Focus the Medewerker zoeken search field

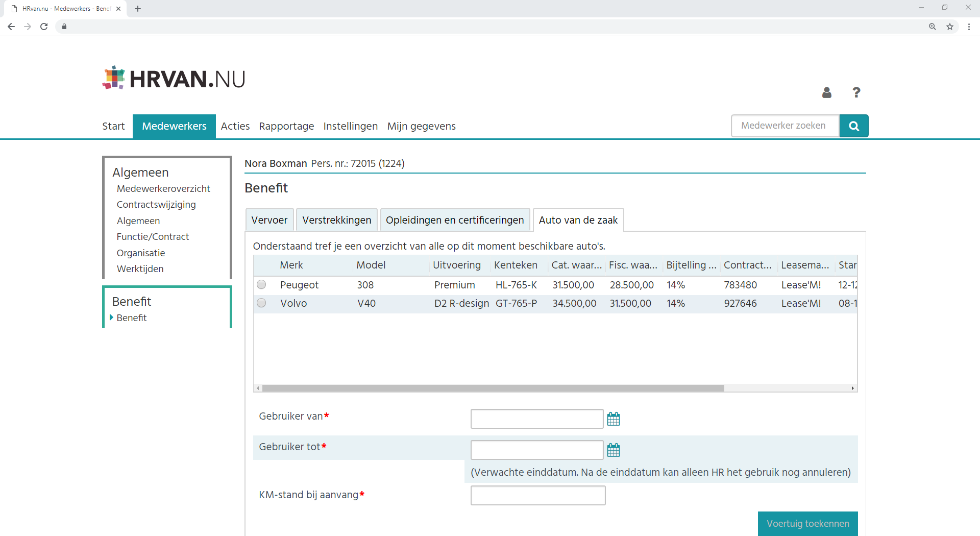point(786,126)
